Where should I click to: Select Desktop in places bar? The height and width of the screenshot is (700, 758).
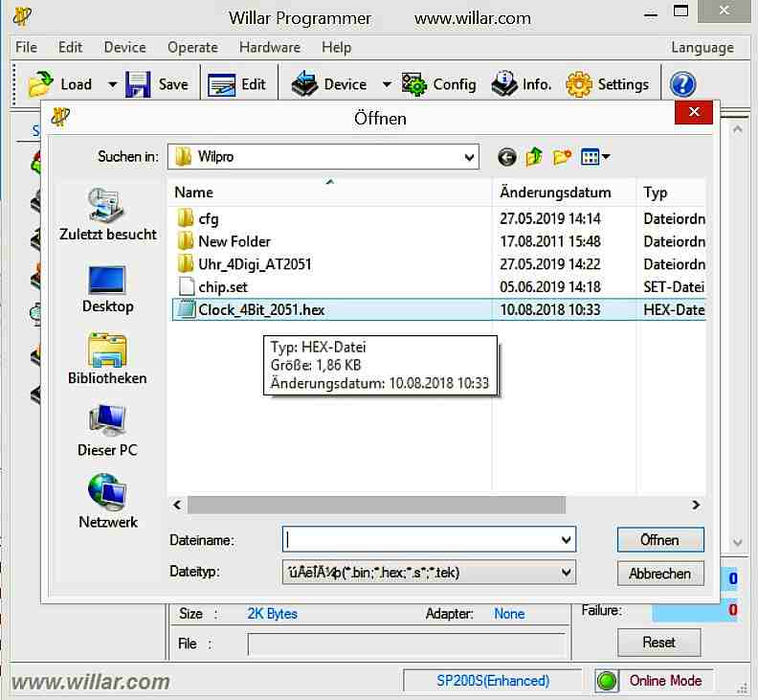(107, 289)
